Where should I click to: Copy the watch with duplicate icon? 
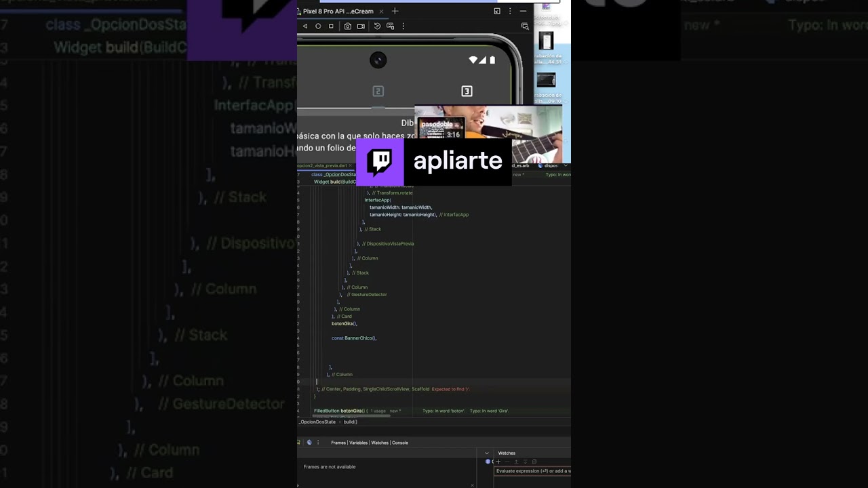pyautogui.click(x=534, y=462)
